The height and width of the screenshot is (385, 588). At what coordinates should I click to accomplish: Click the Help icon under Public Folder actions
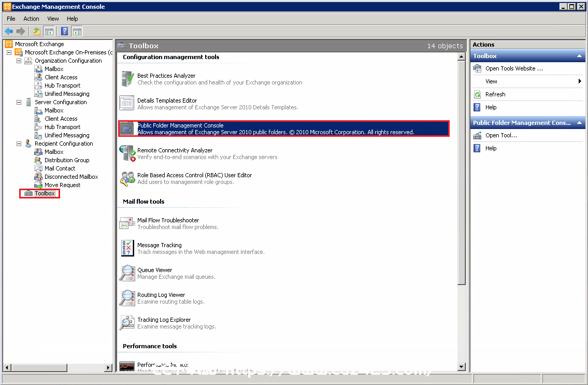click(477, 148)
